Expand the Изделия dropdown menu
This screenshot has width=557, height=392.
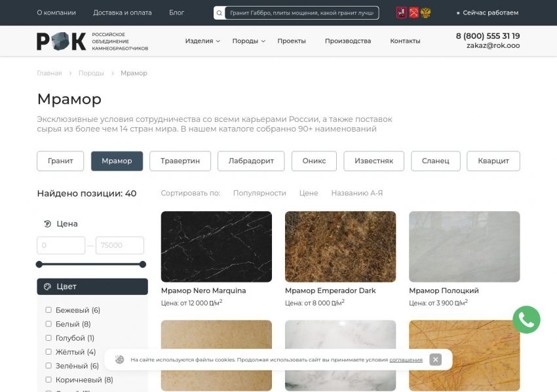click(x=202, y=41)
